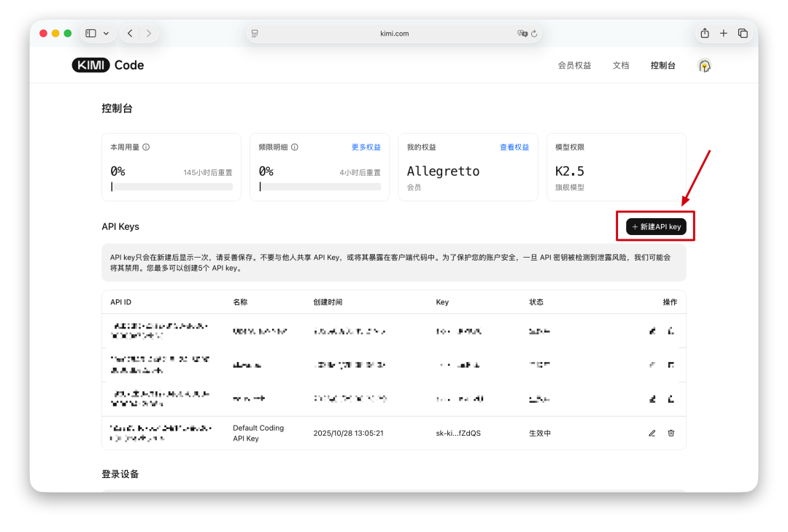Click the reader view icon in address bar
Image resolution: width=788 pixels, height=532 pixels.
tap(255, 33)
